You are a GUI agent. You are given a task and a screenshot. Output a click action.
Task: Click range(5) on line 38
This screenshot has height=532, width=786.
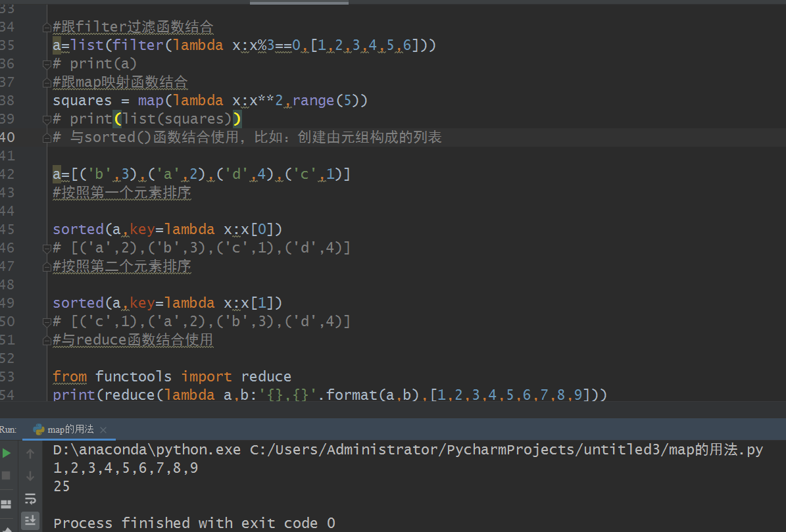click(330, 100)
